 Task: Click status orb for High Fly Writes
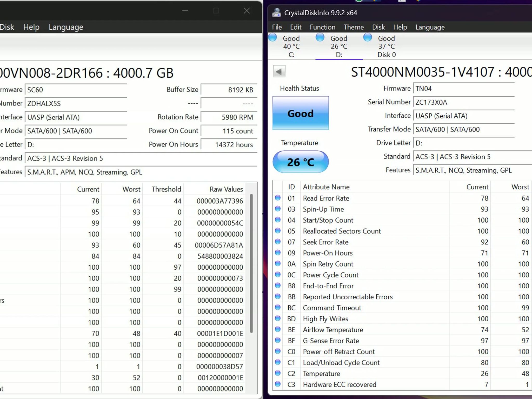[x=278, y=318]
